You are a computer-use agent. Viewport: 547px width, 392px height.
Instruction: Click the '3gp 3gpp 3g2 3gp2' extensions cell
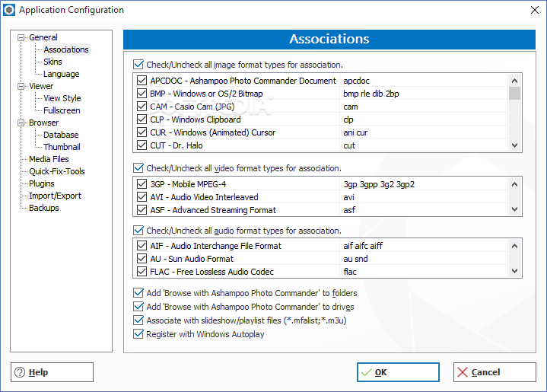pos(424,184)
